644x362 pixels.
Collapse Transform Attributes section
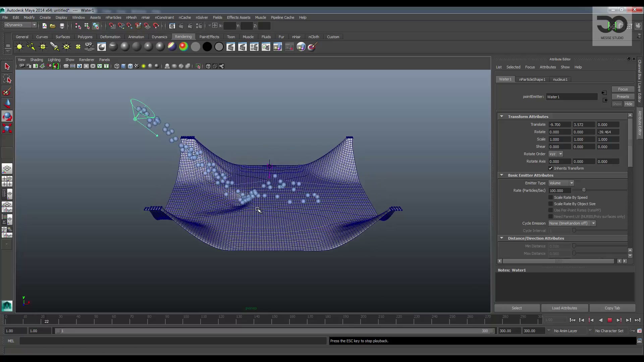501,117
